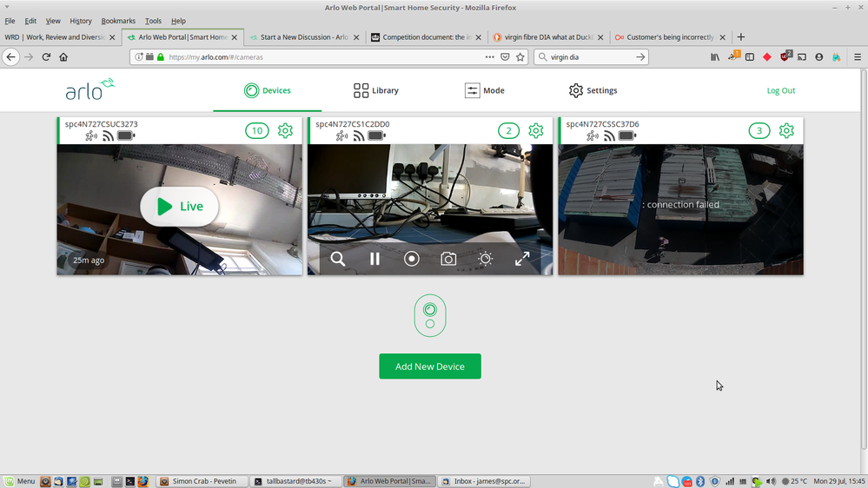The height and width of the screenshot is (488, 868).
Task: Open the Help menu
Action: click(178, 21)
